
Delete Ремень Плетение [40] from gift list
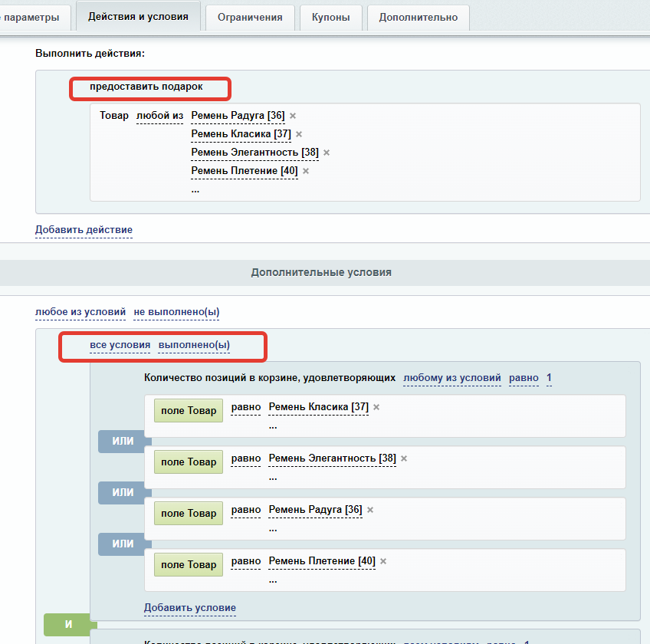click(306, 171)
